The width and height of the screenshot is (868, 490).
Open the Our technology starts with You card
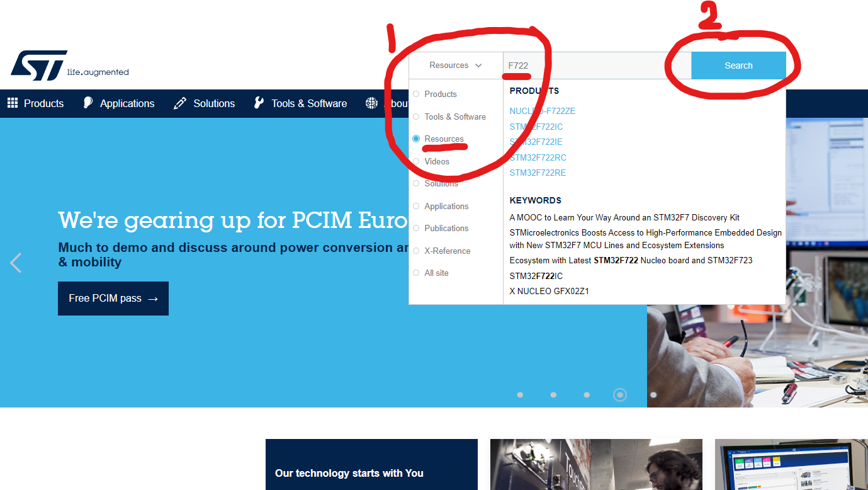[x=371, y=465]
